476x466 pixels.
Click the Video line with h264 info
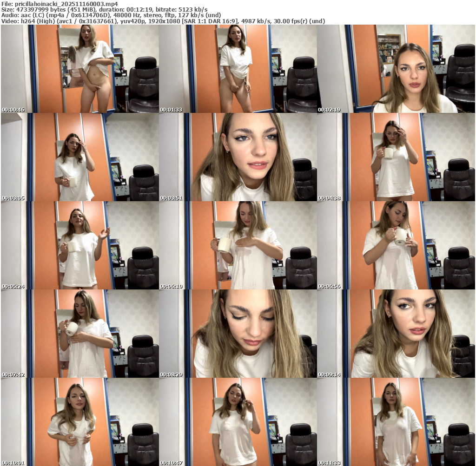[x=163, y=21]
